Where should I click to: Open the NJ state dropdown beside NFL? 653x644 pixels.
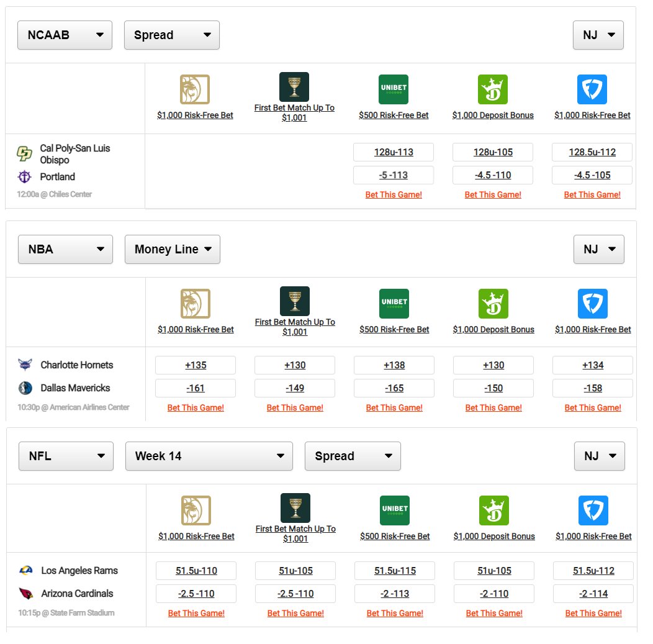598,456
